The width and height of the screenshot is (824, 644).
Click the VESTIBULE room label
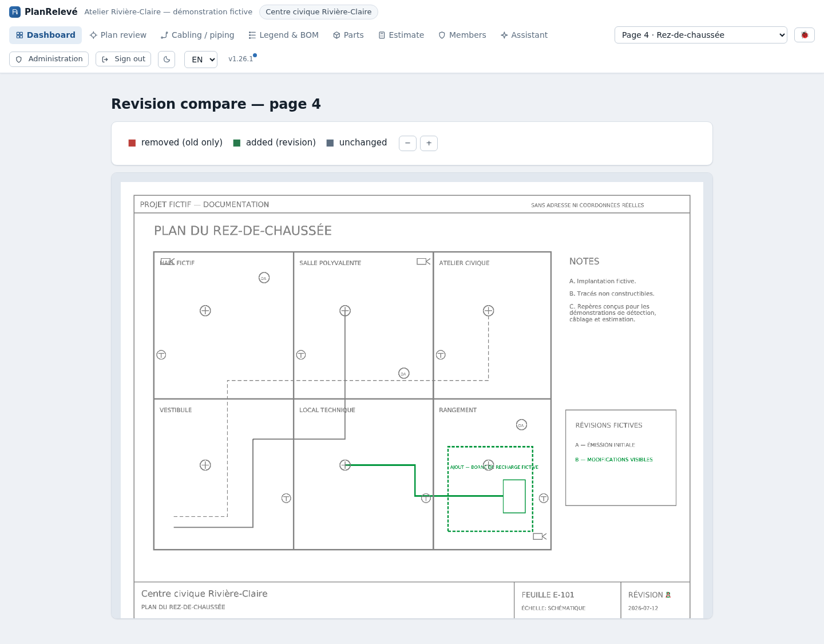pyautogui.click(x=176, y=410)
